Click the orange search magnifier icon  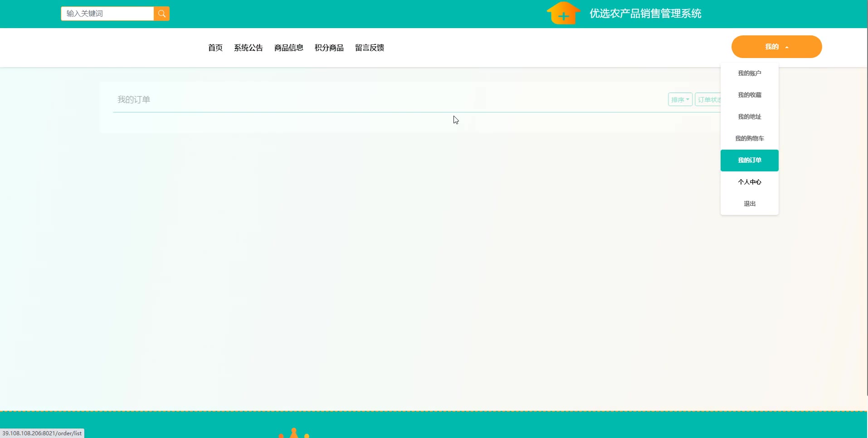(161, 14)
